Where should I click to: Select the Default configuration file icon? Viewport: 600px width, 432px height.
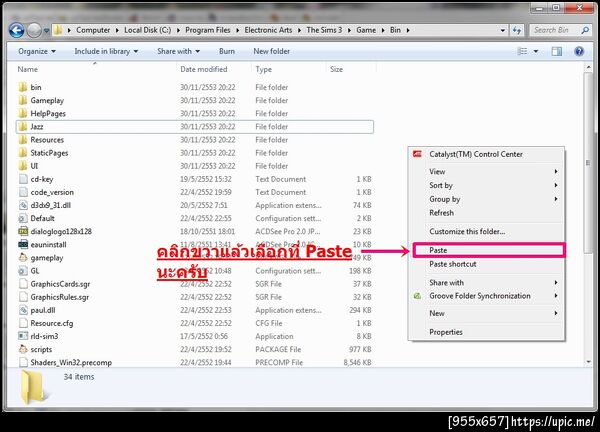tap(23, 218)
